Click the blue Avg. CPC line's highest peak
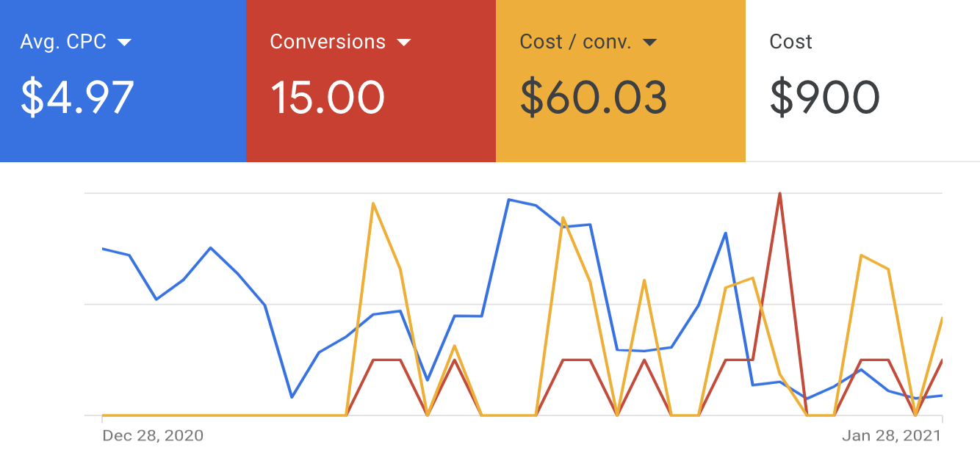 tap(508, 199)
